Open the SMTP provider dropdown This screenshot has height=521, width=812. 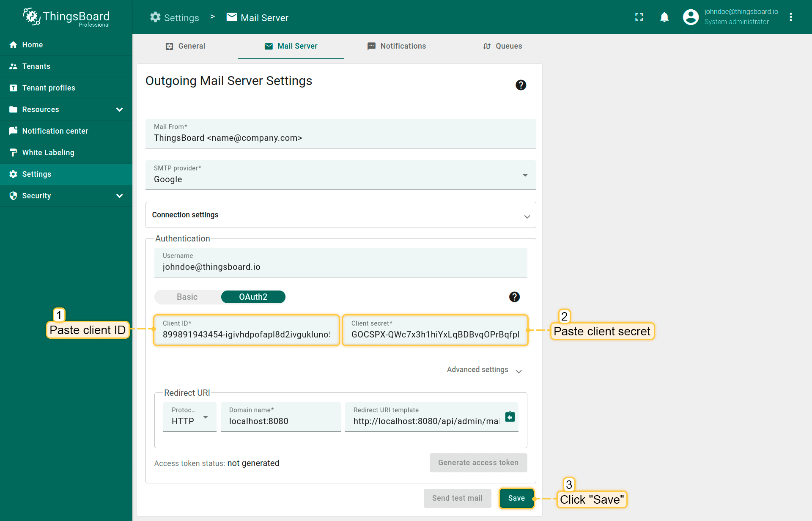340,175
